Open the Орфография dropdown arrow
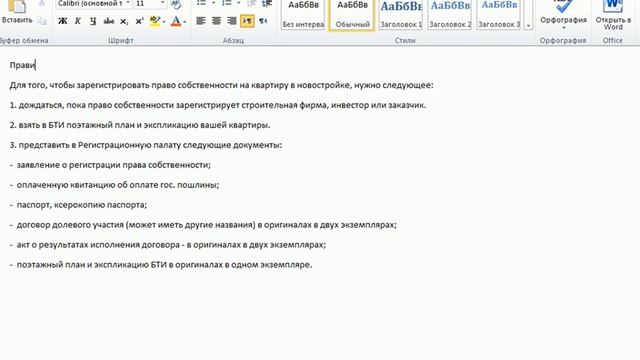Screen dimensions: 640x360 pos(563,28)
